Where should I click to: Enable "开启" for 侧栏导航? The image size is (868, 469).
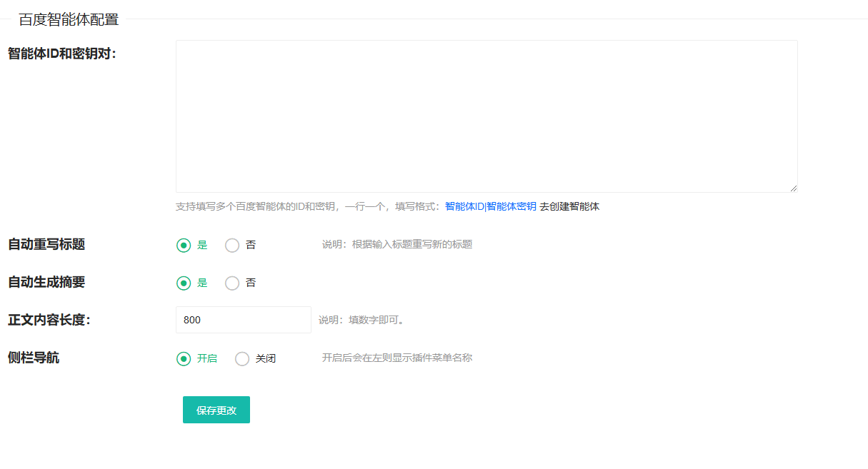click(183, 358)
